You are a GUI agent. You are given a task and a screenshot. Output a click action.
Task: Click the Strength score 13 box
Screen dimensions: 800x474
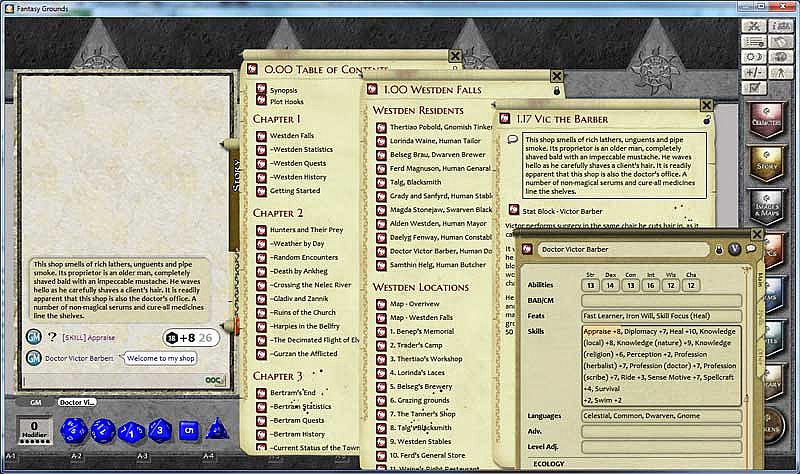click(590, 285)
